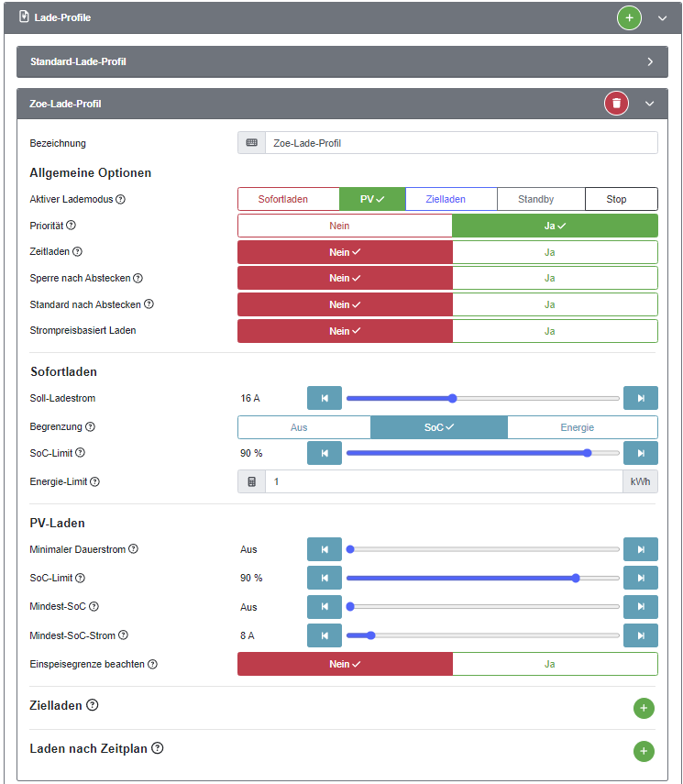
Task: Decrease Soll-Ladestrom with step-back button
Action: (325, 398)
